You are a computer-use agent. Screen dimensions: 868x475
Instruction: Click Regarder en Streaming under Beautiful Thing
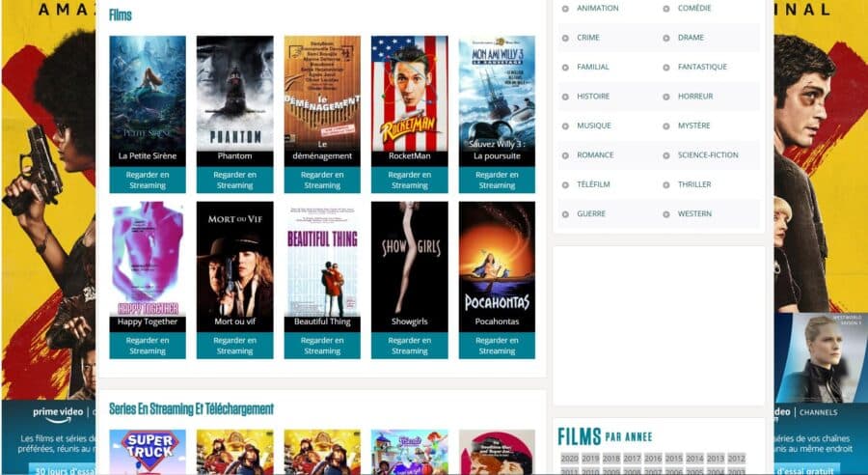pos(322,346)
